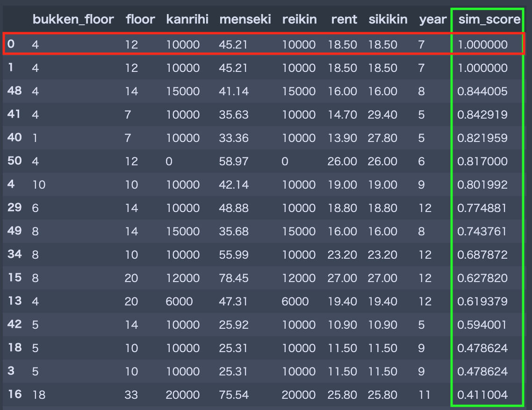This screenshot has width=532, height=410.
Task: Click the floor column header
Action: click(x=140, y=19)
